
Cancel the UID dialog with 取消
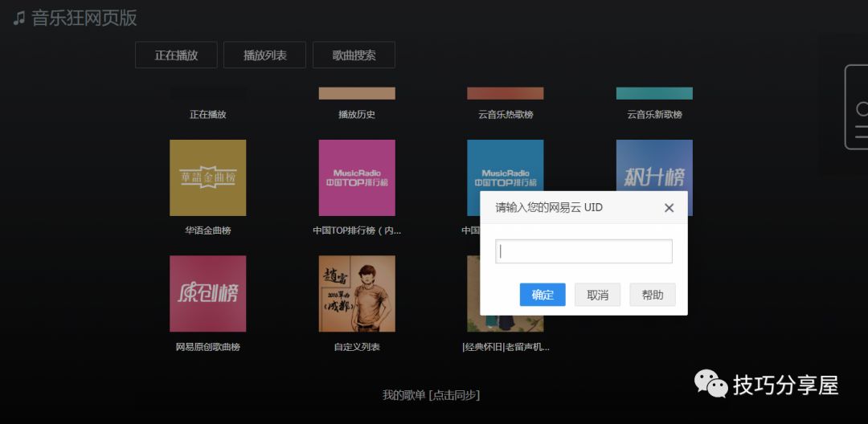[597, 295]
